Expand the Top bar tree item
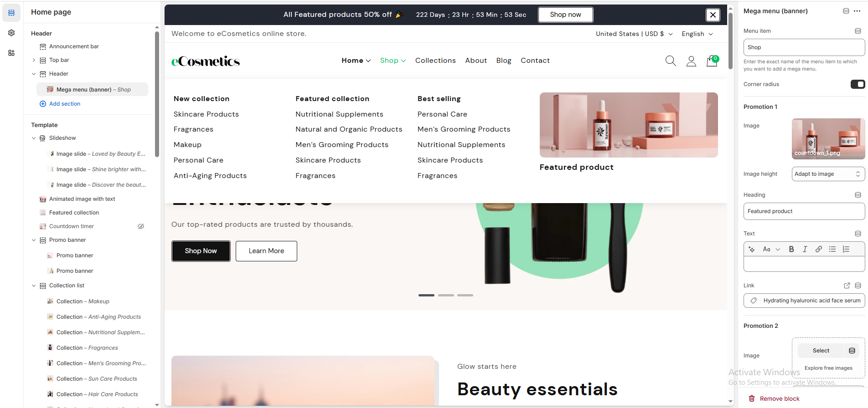Image resolution: width=868 pixels, height=408 pixels. pyautogui.click(x=34, y=60)
